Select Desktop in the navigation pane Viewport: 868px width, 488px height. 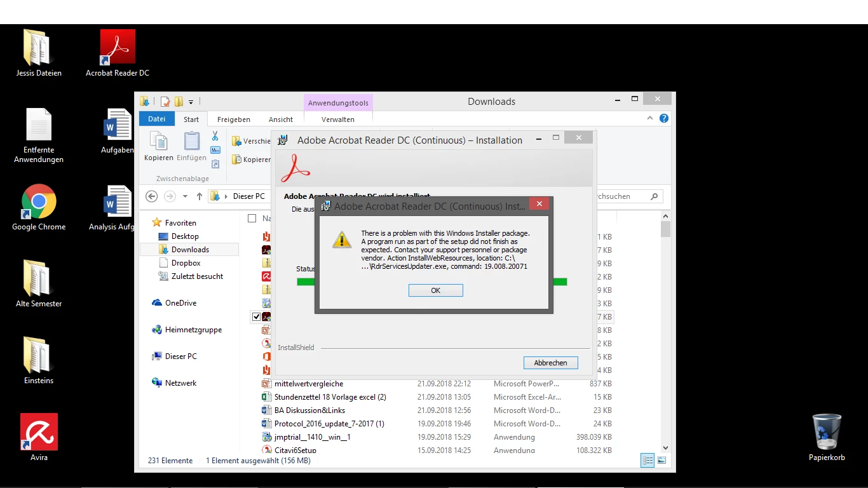click(185, 236)
